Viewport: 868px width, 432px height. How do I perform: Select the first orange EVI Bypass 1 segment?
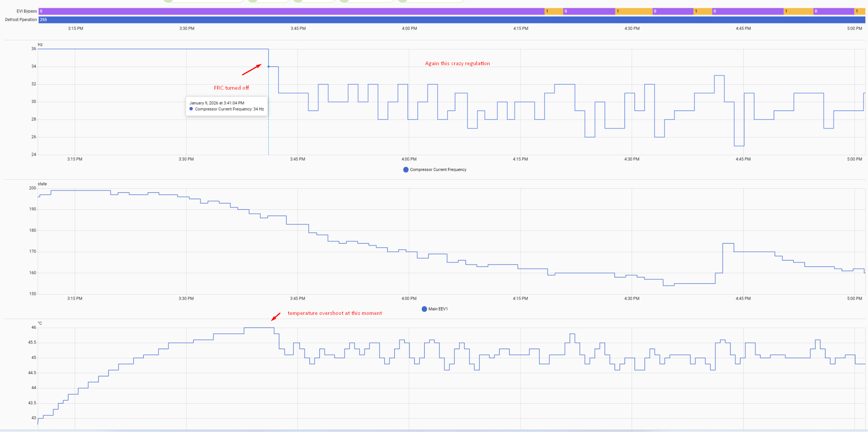pos(553,11)
